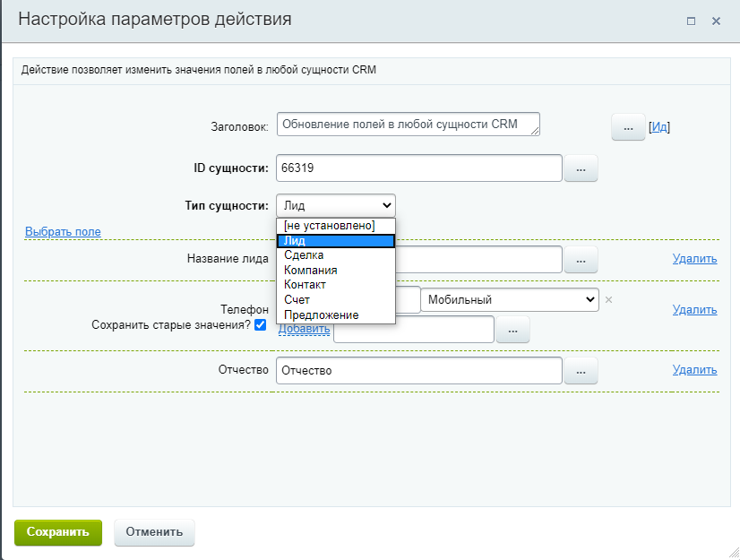Click the ellipsis button next to Заголовок field
The image size is (740, 560).
point(628,127)
